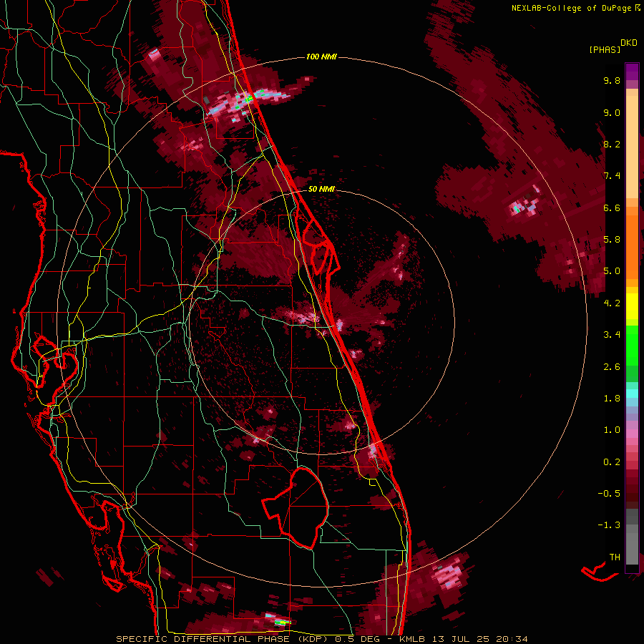Click the 9.8 value on color scale

pos(612,80)
